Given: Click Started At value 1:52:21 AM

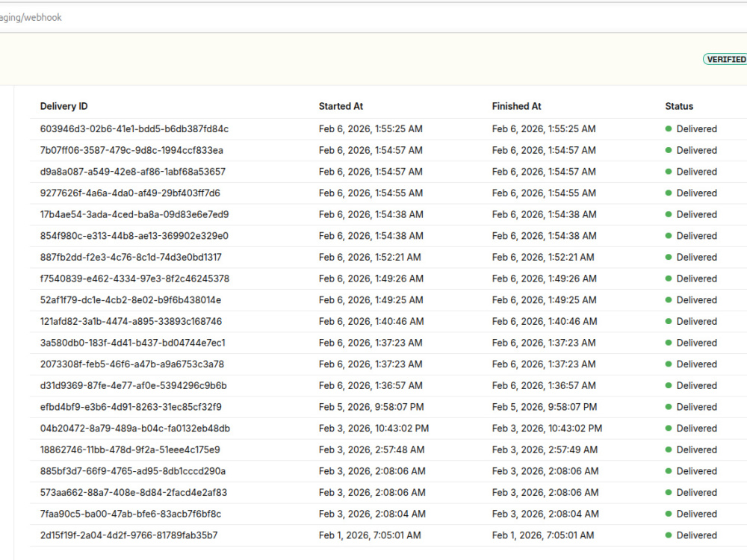Looking at the screenshot, I should coord(371,258).
